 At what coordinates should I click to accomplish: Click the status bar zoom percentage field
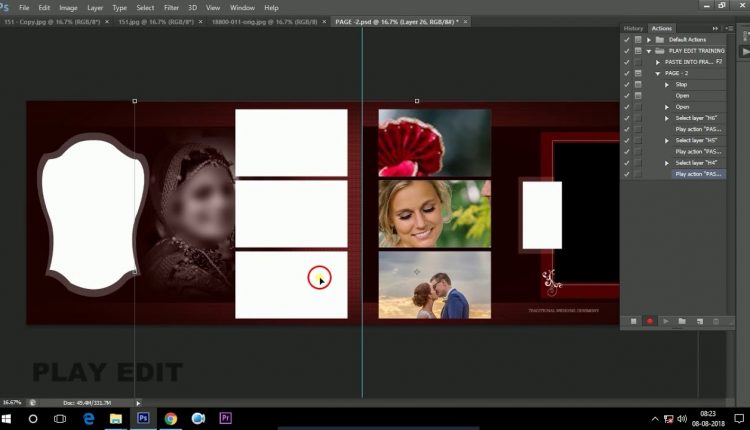(x=12, y=403)
